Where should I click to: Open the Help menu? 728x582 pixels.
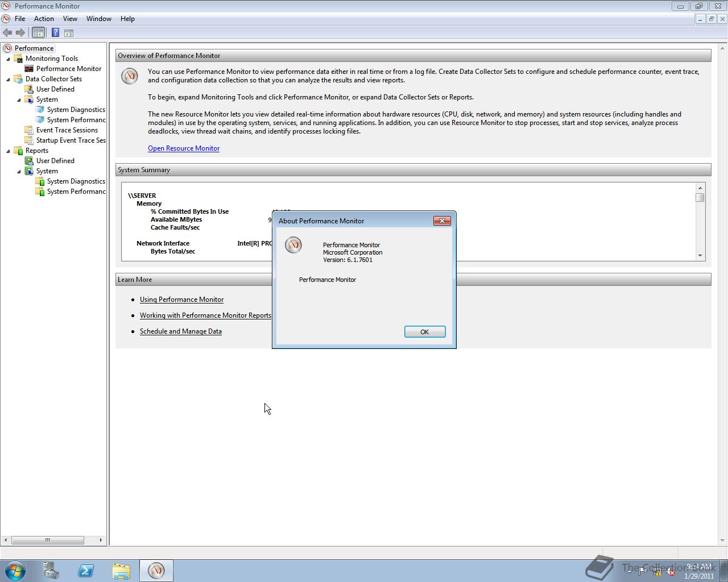pos(127,19)
